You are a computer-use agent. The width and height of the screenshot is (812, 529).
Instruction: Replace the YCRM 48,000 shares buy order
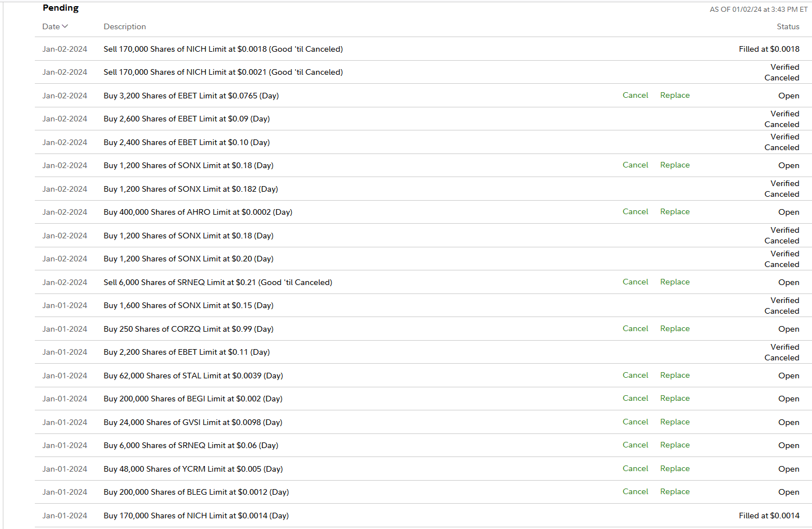[674, 468]
